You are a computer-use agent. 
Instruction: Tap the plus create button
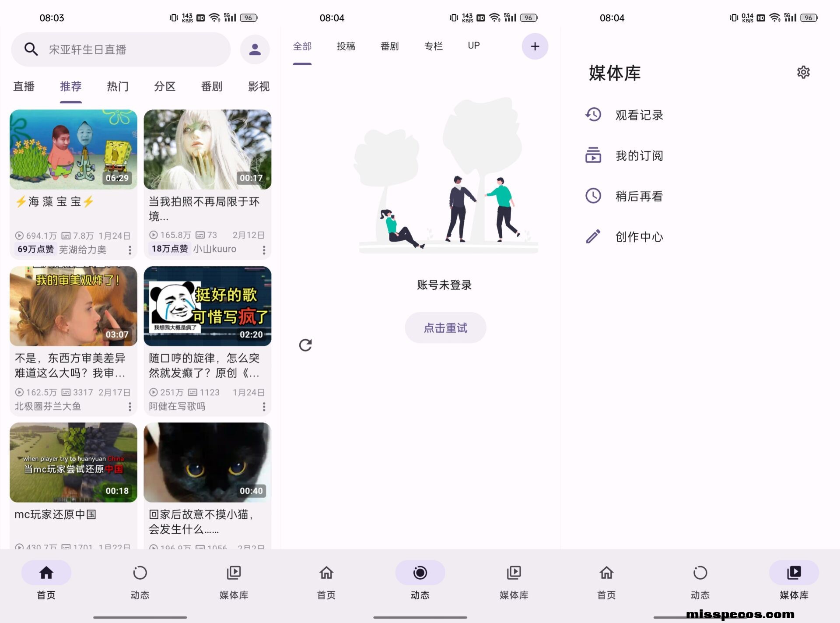(x=535, y=46)
